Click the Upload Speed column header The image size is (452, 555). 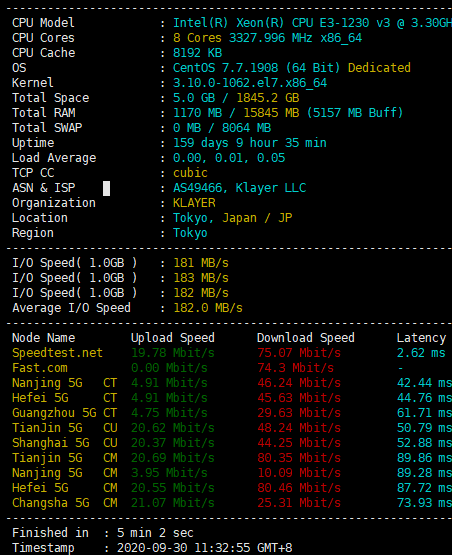tap(173, 338)
